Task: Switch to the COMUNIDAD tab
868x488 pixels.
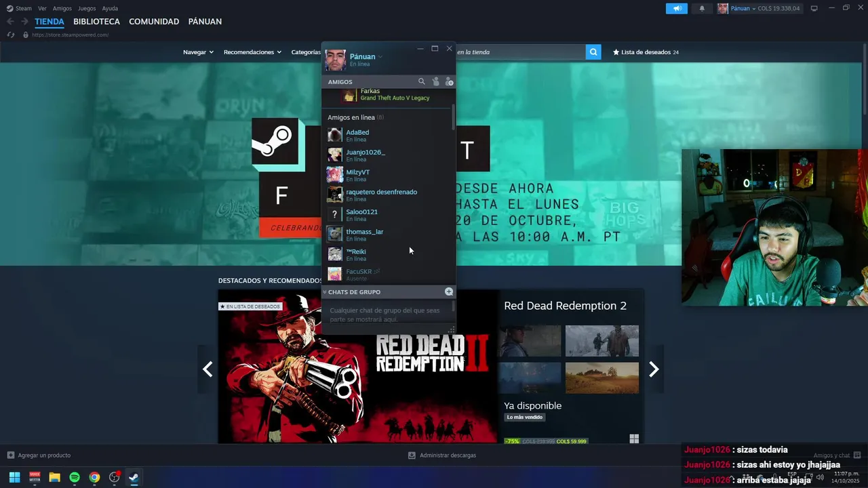Action: coord(154,22)
